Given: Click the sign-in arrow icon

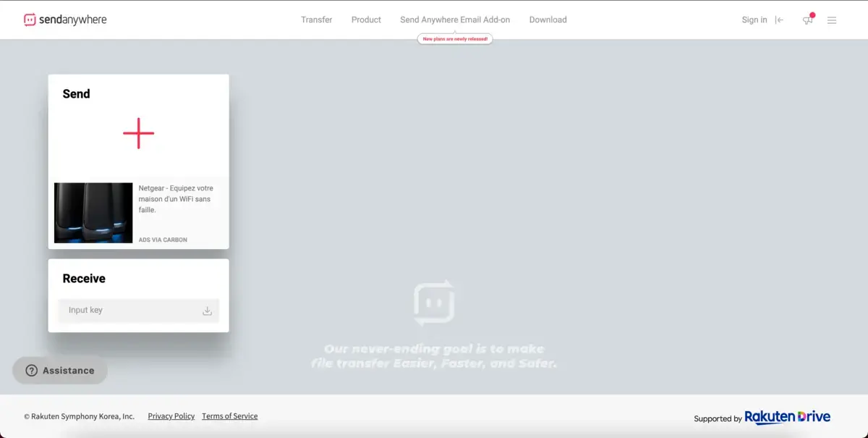Looking at the screenshot, I should [x=779, y=20].
